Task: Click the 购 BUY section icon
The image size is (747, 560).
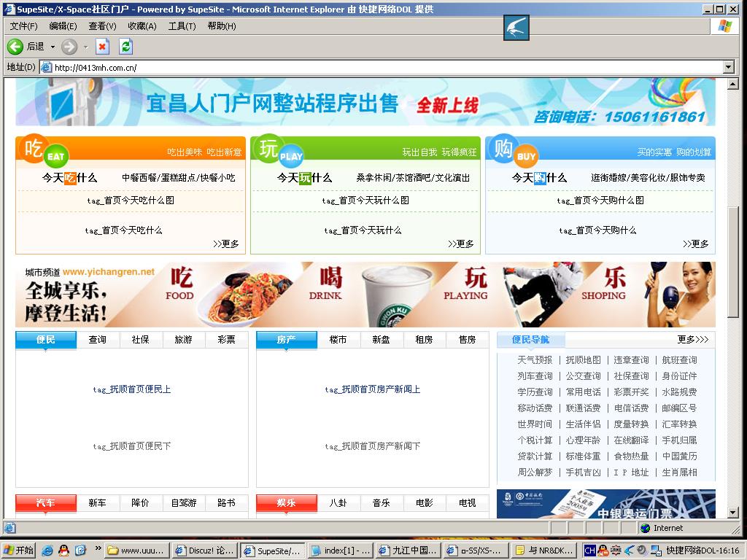Action: pyautogui.click(x=514, y=150)
